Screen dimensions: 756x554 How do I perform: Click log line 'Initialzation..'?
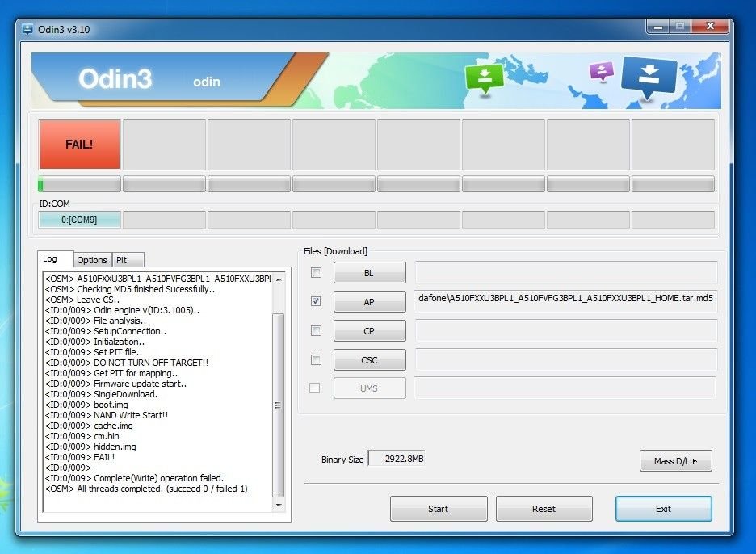tap(94, 342)
